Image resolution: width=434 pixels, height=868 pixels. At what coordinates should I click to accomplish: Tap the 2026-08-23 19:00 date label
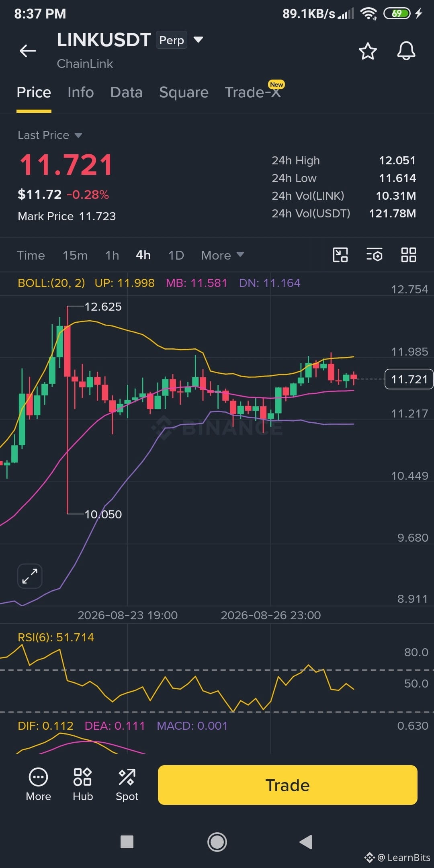[x=127, y=615]
